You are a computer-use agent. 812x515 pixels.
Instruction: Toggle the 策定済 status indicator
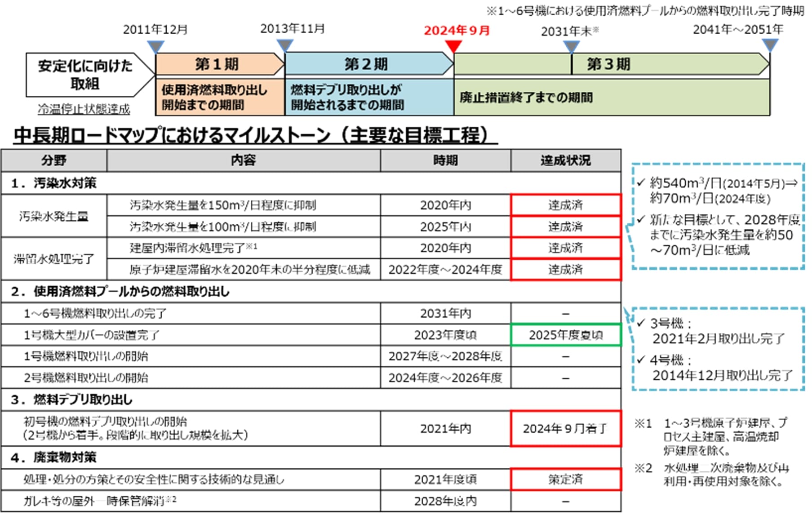566,479
